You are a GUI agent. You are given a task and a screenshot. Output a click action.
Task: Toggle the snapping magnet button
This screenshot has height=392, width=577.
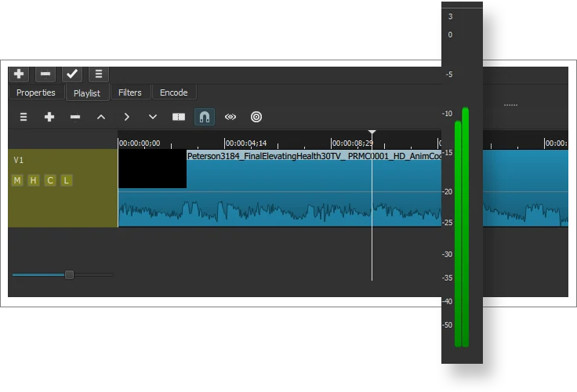tap(205, 117)
